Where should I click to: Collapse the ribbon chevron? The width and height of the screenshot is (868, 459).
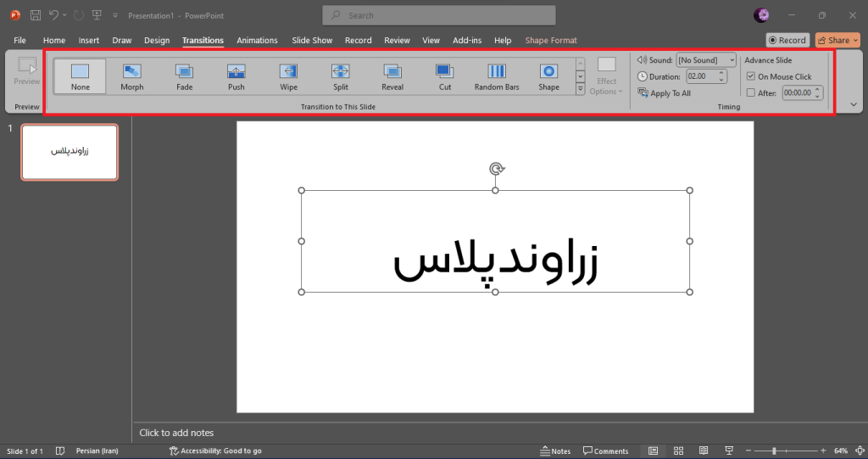tap(853, 104)
